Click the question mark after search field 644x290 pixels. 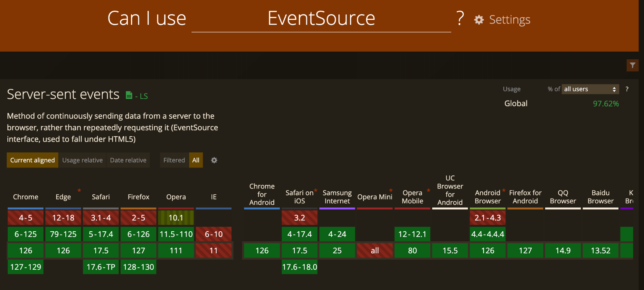pos(460,18)
